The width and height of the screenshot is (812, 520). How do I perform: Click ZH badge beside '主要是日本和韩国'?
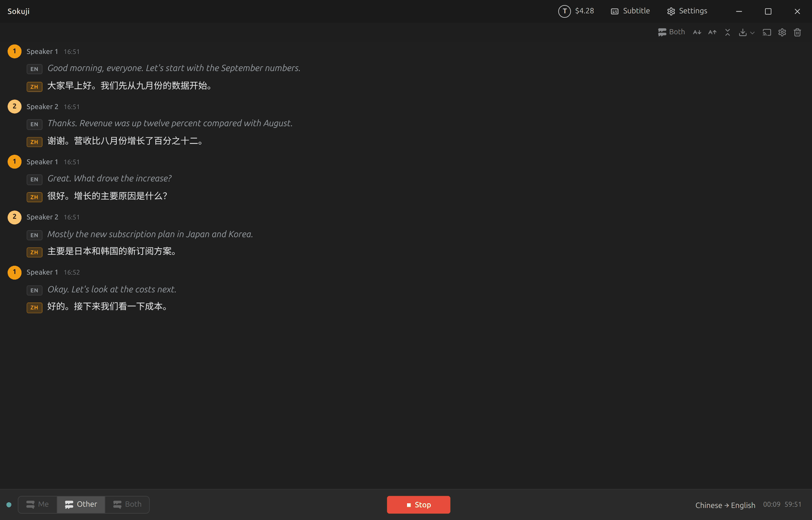point(34,252)
